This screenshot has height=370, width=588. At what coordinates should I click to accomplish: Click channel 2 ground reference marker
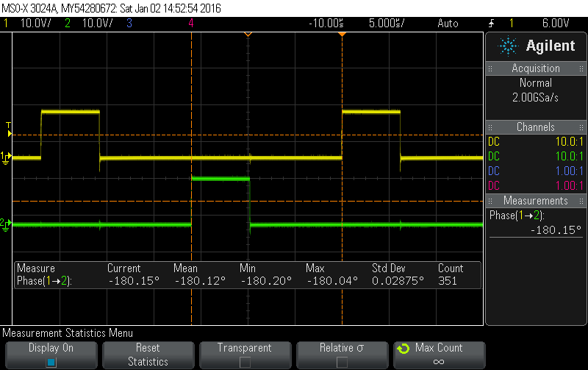pyautogui.click(x=6, y=224)
